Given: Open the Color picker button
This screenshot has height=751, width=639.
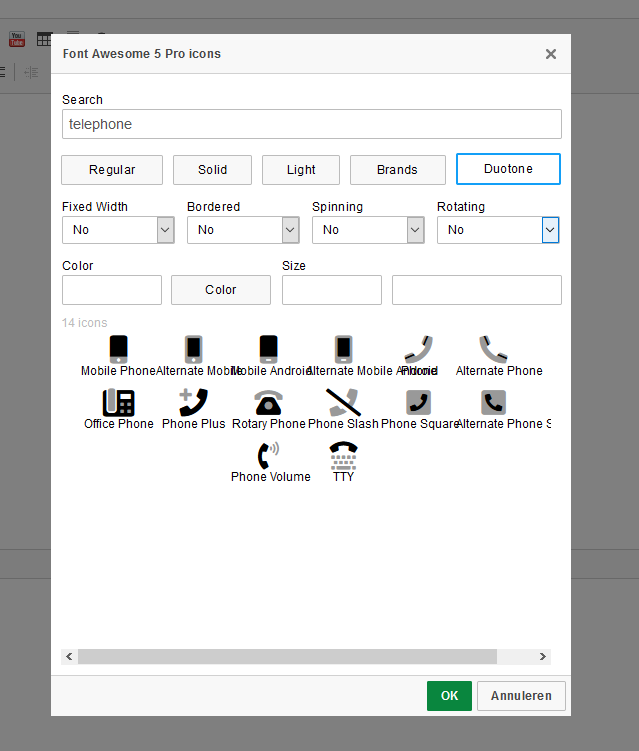Looking at the screenshot, I should click(221, 290).
